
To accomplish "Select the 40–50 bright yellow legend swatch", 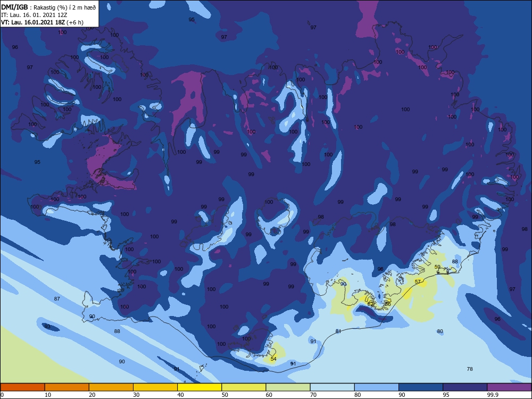I will coord(199,387).
